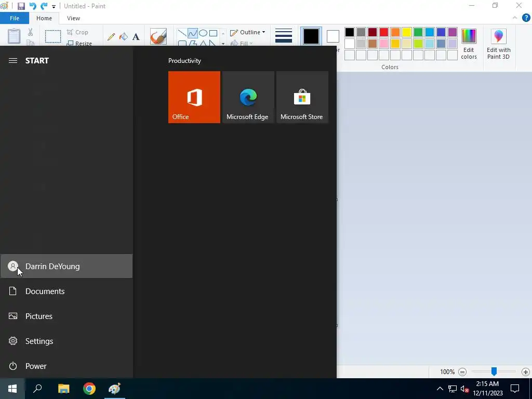Select the Fill with color bucket tool
Viewport: 532px width, 399px height.
pos(124,37)
